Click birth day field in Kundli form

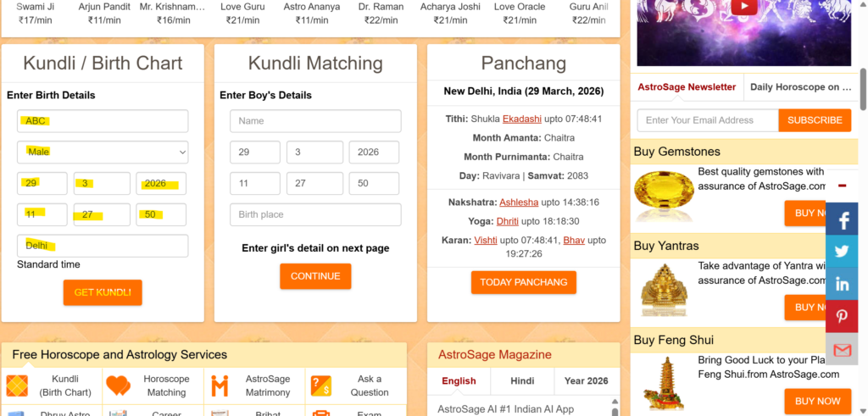[42, 183]
